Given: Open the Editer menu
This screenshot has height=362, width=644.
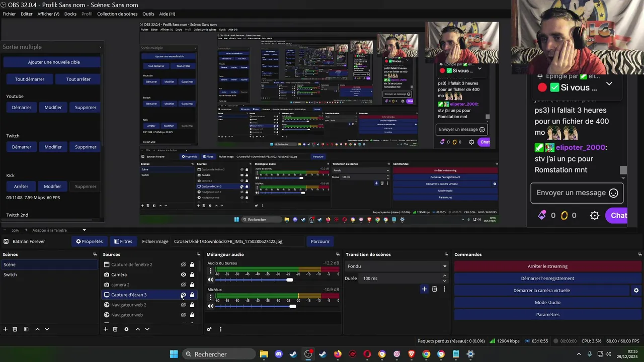Looking at the screenshot, I should (x=27, y=14).
